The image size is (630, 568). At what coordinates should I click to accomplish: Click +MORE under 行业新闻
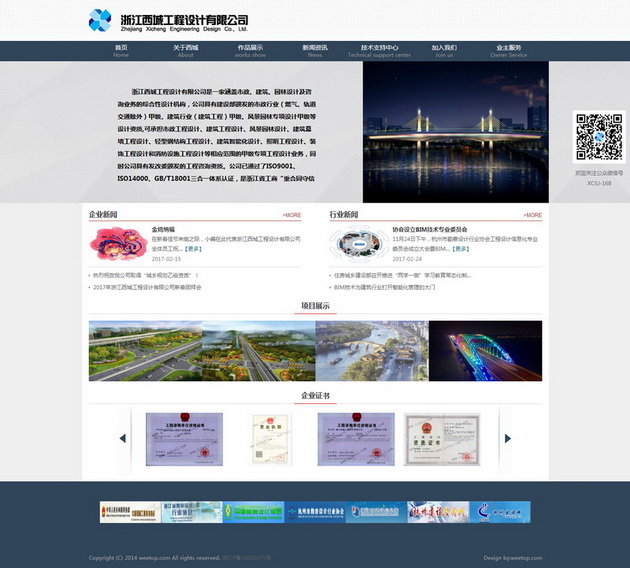pos(532,215)
